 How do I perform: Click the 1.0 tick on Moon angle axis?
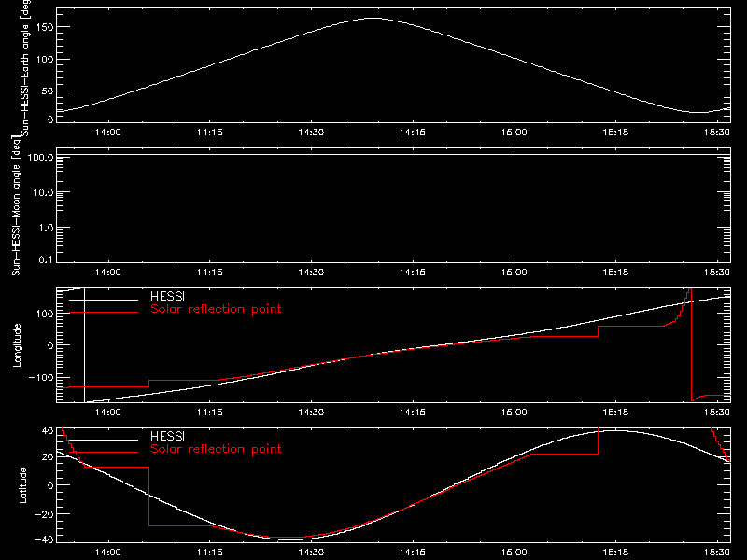[46, 228]
